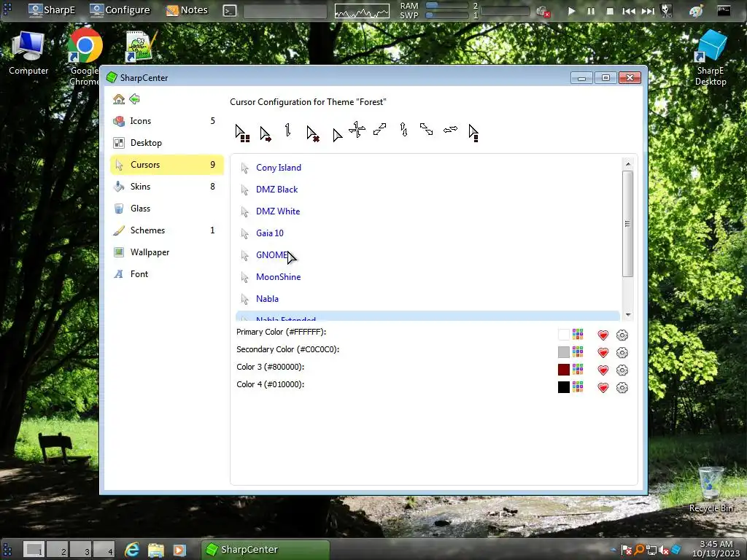Open the Configure menu in top bar

click(x=120, y=10)
